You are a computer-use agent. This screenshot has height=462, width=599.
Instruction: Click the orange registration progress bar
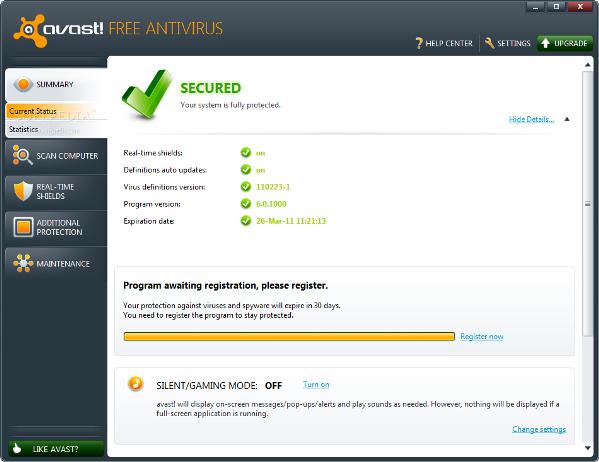click(x=289, y=336)
